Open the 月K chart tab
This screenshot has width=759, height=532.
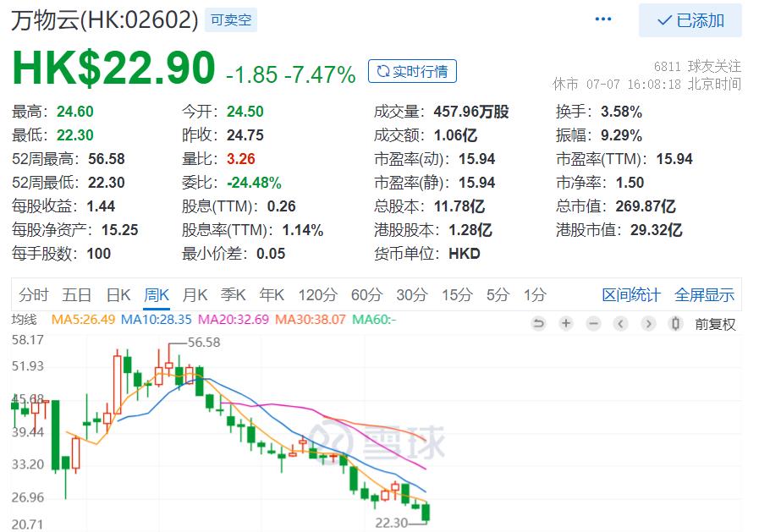click(195, 294)
